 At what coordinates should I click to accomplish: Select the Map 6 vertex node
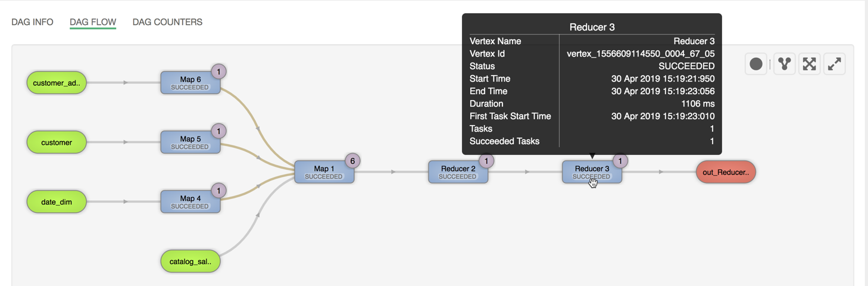(190, 83)
